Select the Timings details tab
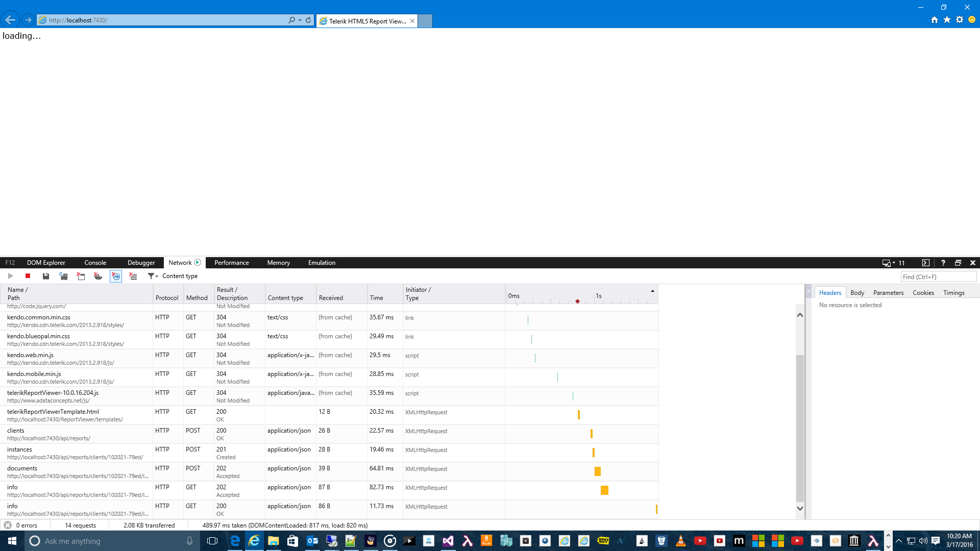Image resolution: width=980 pixels, height=551 pixels. click(953, 293)
